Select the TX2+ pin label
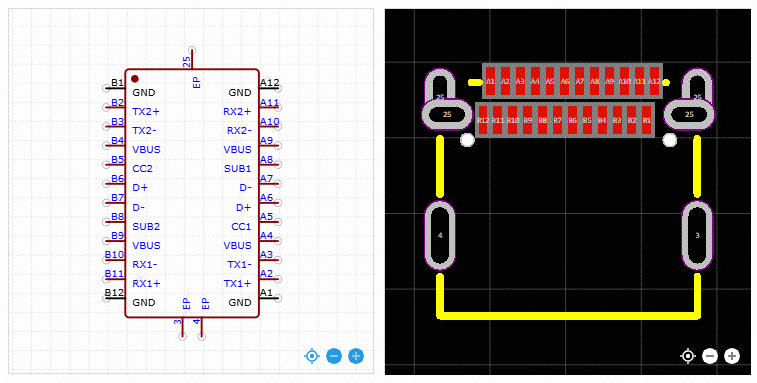 [146, 112]
